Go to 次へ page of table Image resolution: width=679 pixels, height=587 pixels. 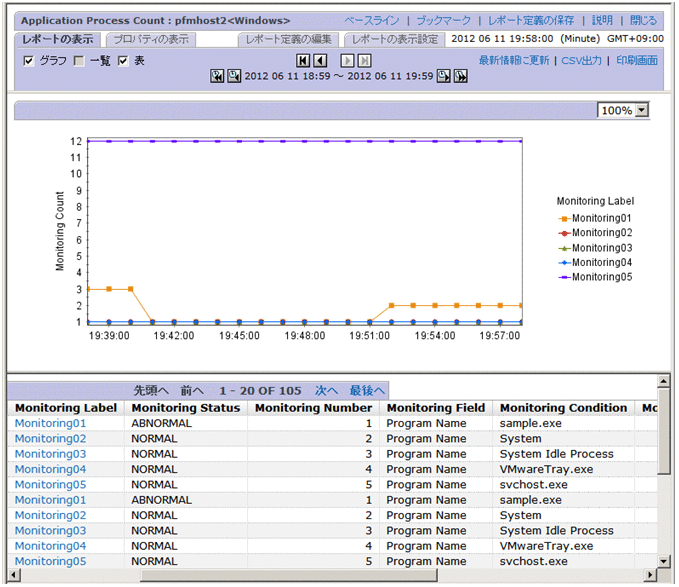tap(327, 390)
